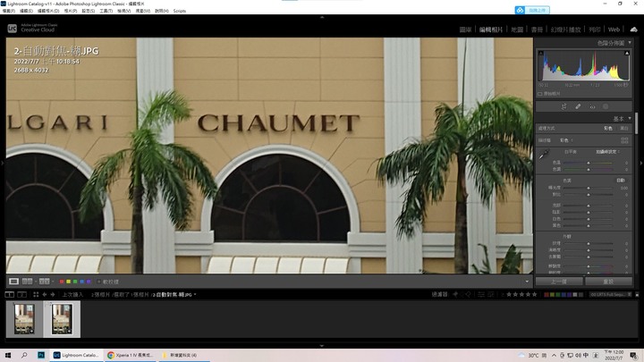Filter by edited photos icon
644x362 pixels.
click(481, 294)
